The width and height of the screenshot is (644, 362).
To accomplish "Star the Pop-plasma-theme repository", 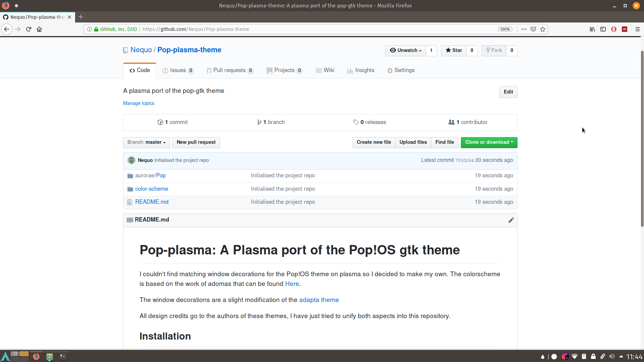I will tap(454, 50).
